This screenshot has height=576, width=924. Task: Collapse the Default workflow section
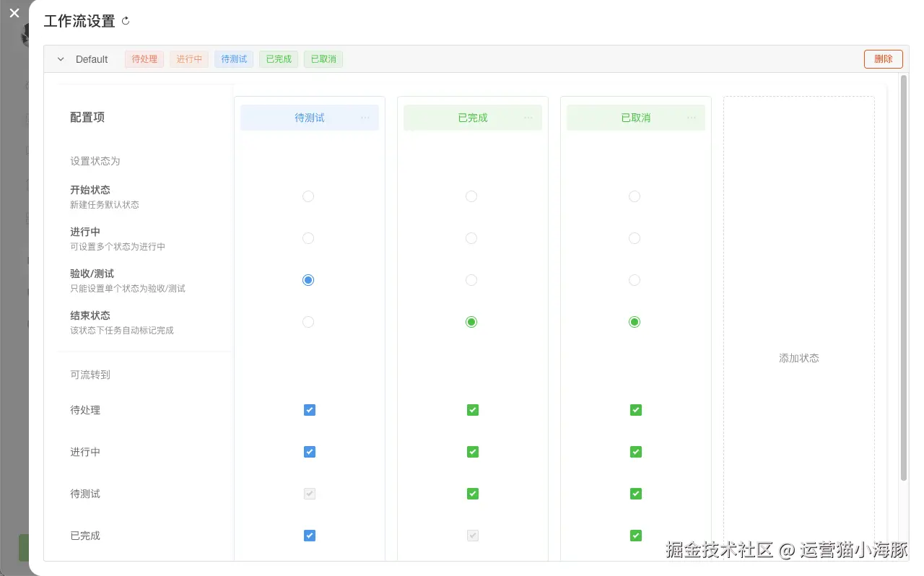coord(60,59)
